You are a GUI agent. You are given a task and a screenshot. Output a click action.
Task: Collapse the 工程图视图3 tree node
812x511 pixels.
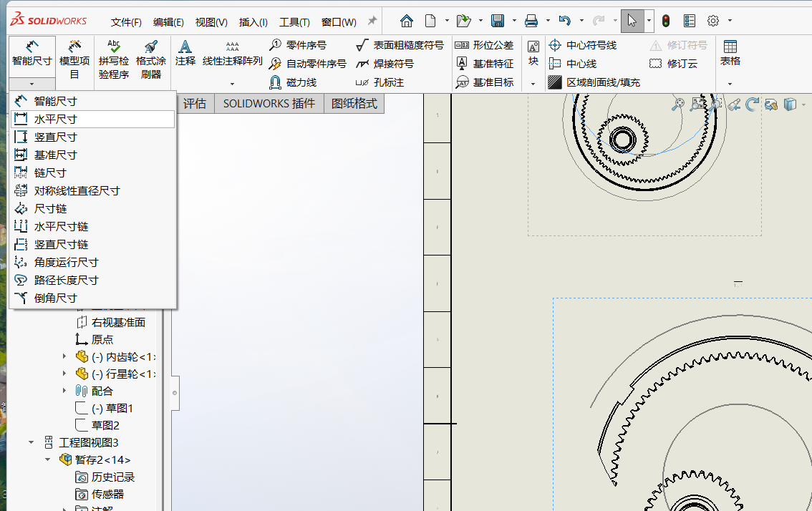tap(31, 442)
